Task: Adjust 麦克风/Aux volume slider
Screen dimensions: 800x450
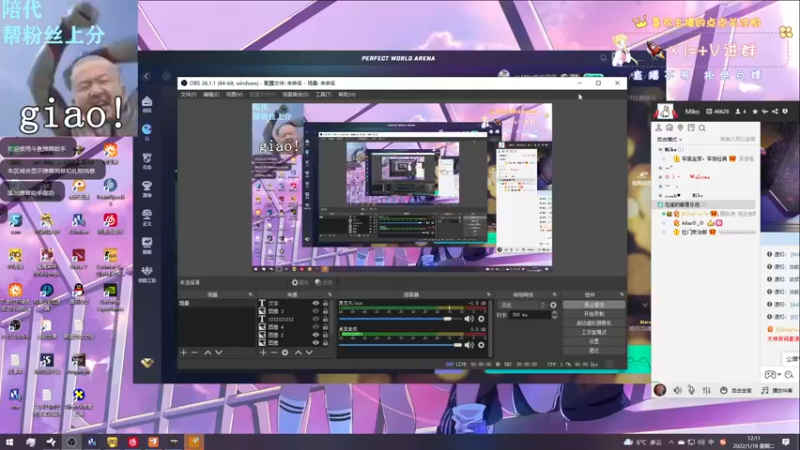Action: click(400, 319)
